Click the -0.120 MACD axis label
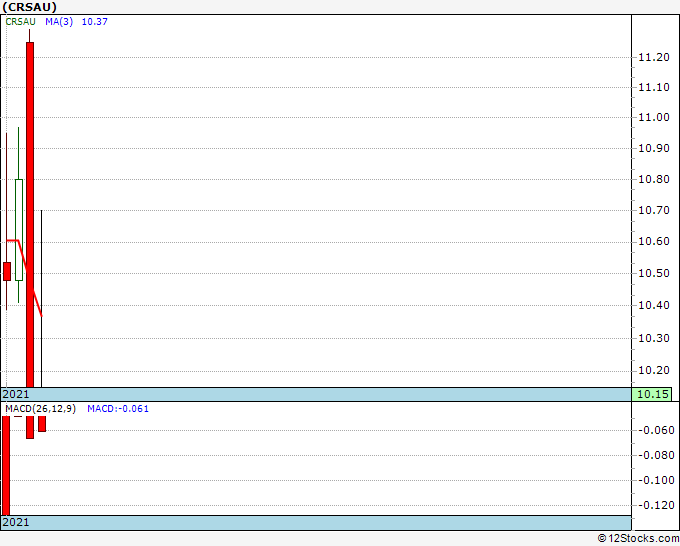The image size is (680, 546). 656,505
